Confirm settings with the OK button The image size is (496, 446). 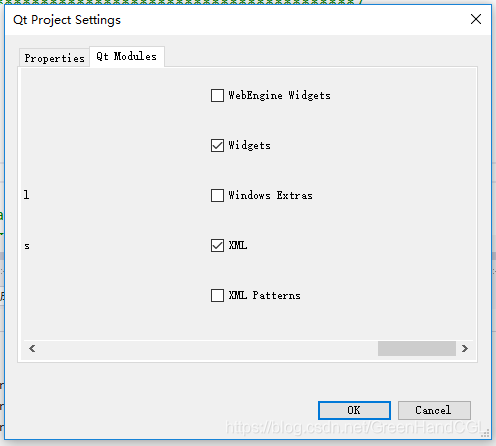click(354, 410)
